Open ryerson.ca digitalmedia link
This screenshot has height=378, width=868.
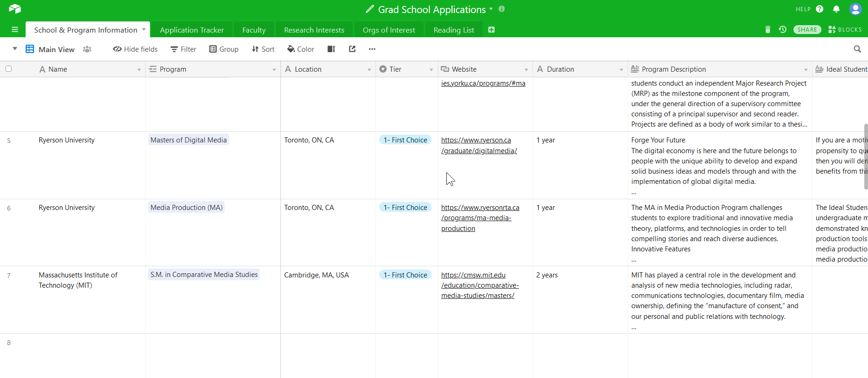point(479,145)
